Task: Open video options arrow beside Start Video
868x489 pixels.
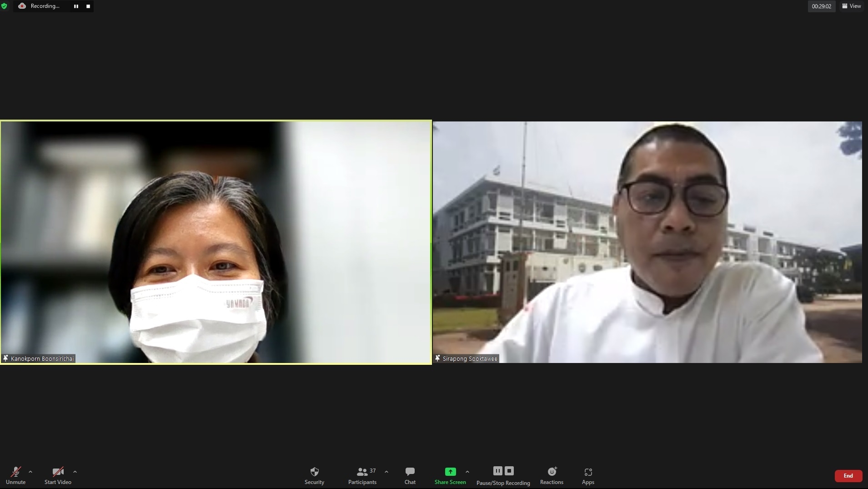Action: pyautogui.click(x=75, y=472)
